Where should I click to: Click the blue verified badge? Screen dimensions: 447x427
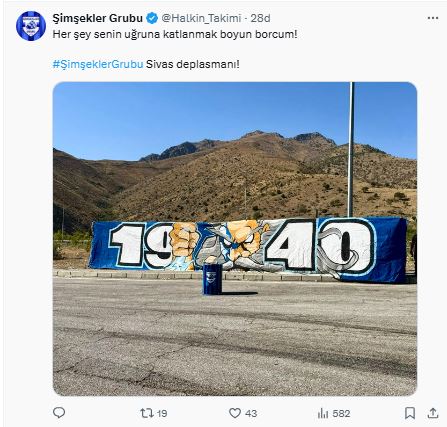click(152, 18)
